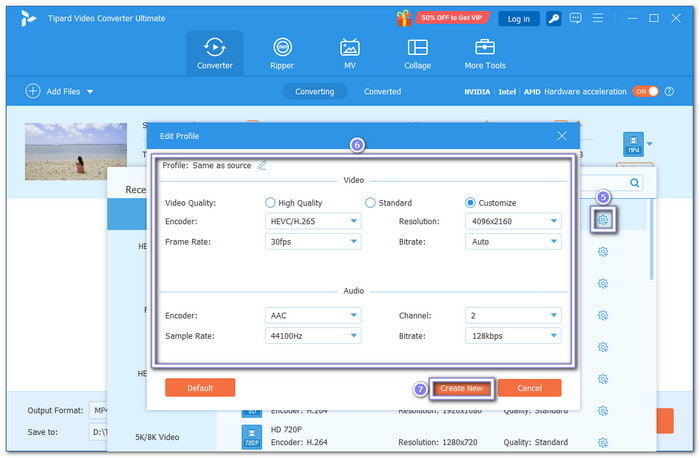Click the Default button
This screenshot has width=700, height=458.
click(200, 387)
